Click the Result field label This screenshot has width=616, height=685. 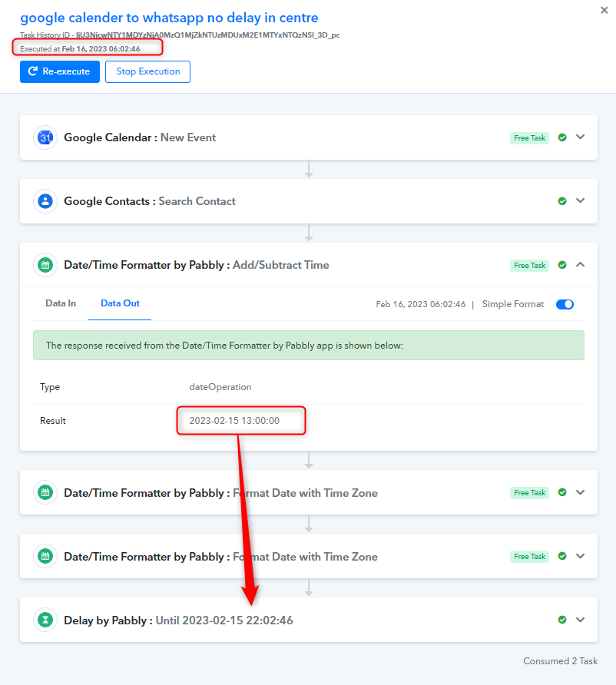click(x=53, y=421)
